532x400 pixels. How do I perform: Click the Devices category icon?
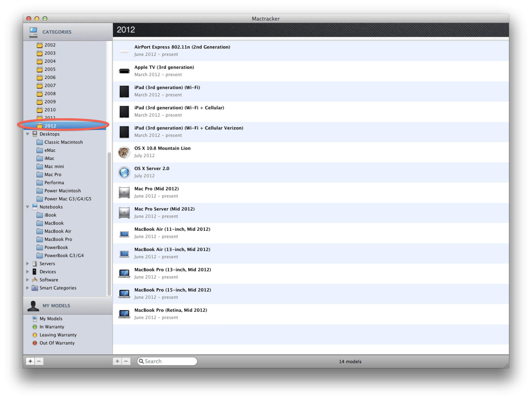click(35, 272)
